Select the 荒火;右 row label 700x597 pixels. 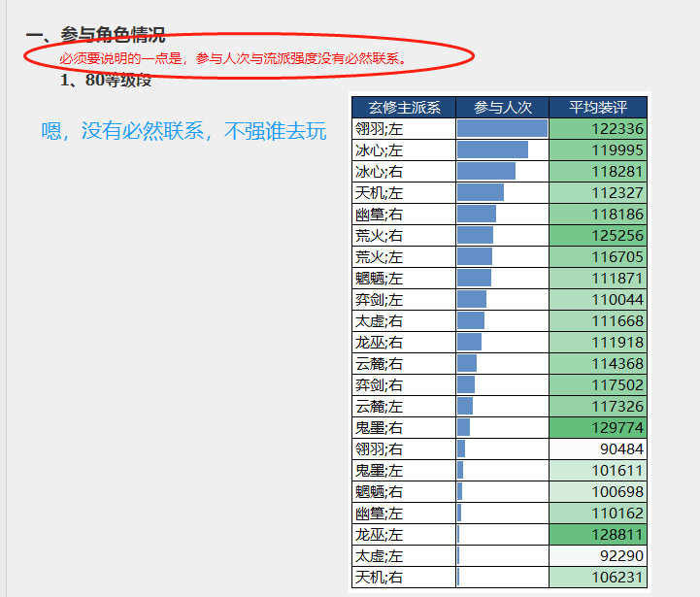click(379, 236)
